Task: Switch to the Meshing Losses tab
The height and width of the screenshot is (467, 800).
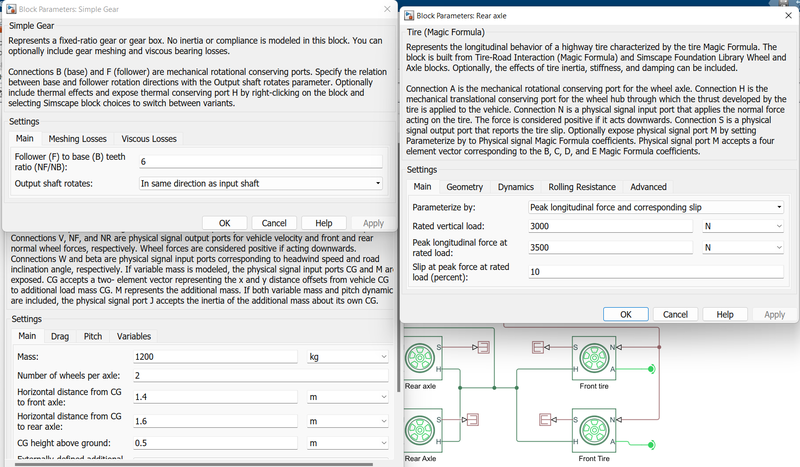Action: (78, 139)
